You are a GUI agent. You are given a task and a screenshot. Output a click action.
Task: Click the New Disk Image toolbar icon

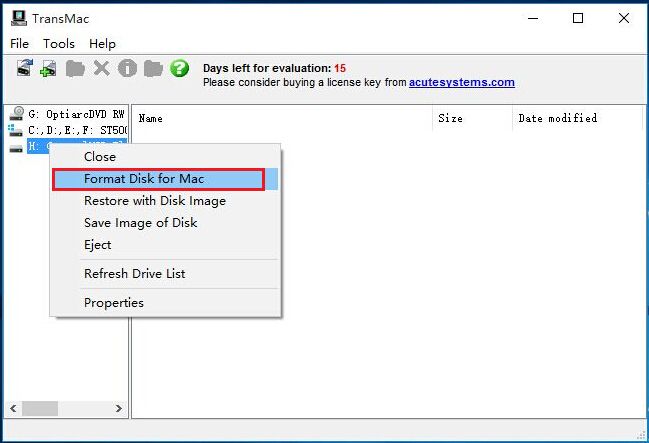pos(48,68)
